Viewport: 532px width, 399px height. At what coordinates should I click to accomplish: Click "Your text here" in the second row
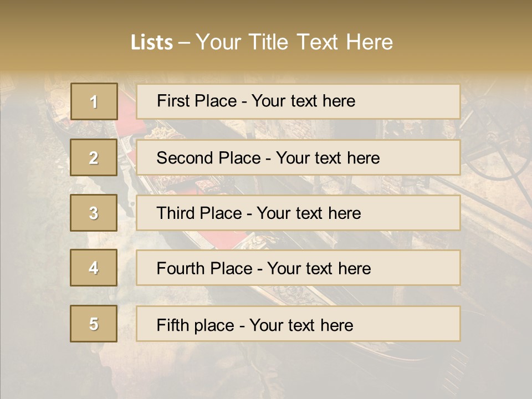[x=328, y=158]
